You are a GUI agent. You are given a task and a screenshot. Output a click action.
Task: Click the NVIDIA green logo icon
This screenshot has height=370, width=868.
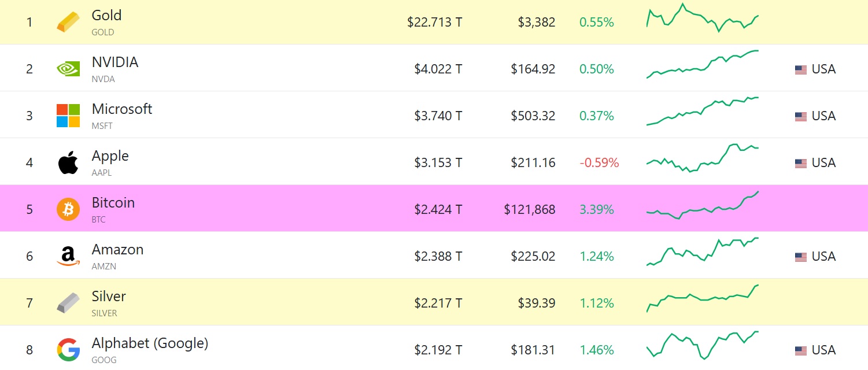pos(68,69)
